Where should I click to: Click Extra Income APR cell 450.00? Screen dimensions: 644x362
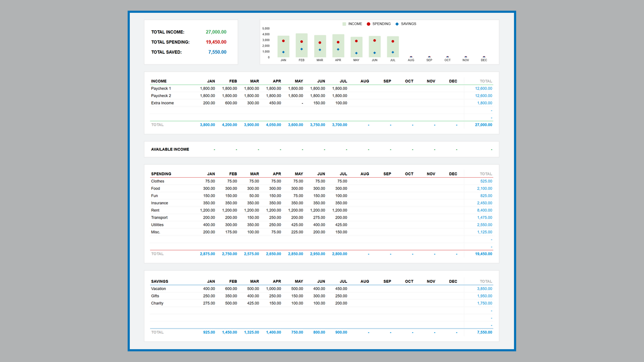tap(275, 103)
